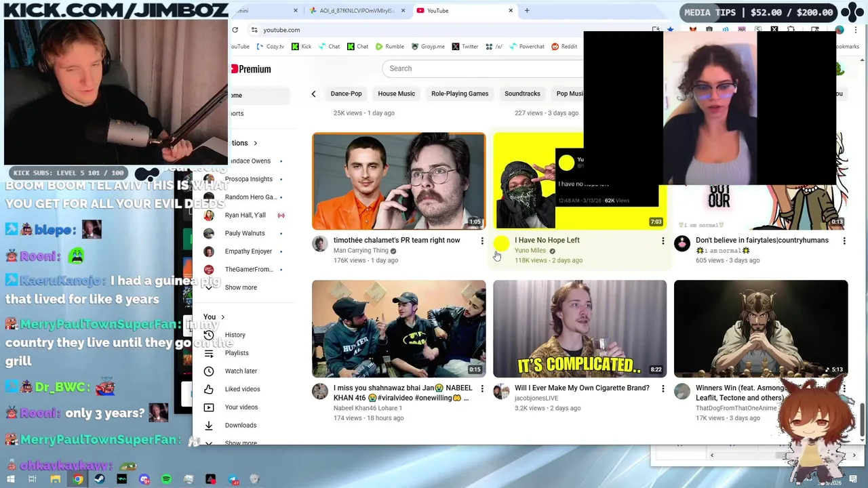The height and width of the screenshot is (488, 868).
Task: Close the YouTube browser tab
Action: [x=511, y=11]
